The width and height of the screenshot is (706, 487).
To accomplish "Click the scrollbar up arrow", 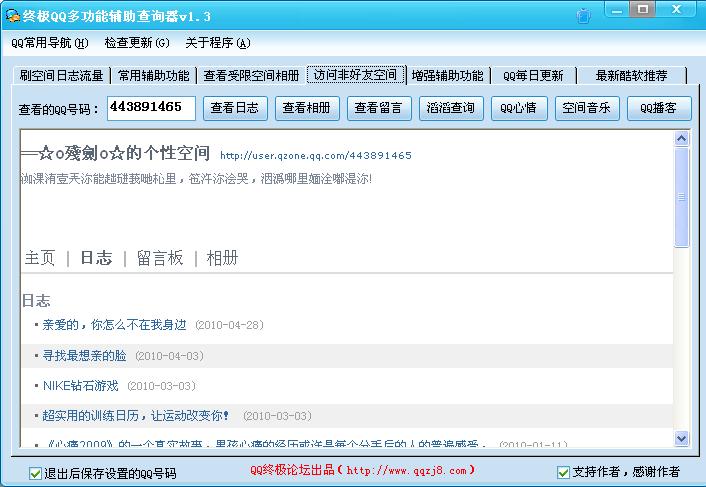I will pos(682,139).
